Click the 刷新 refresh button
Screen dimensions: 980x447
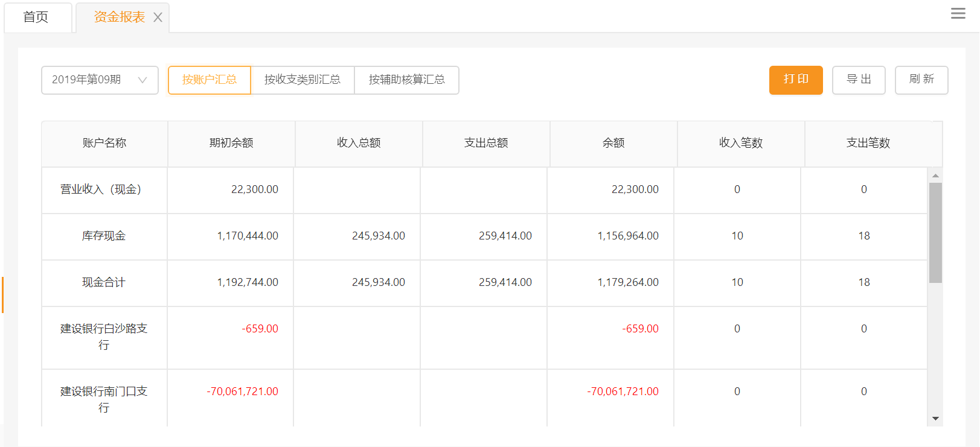pos(921,80)
